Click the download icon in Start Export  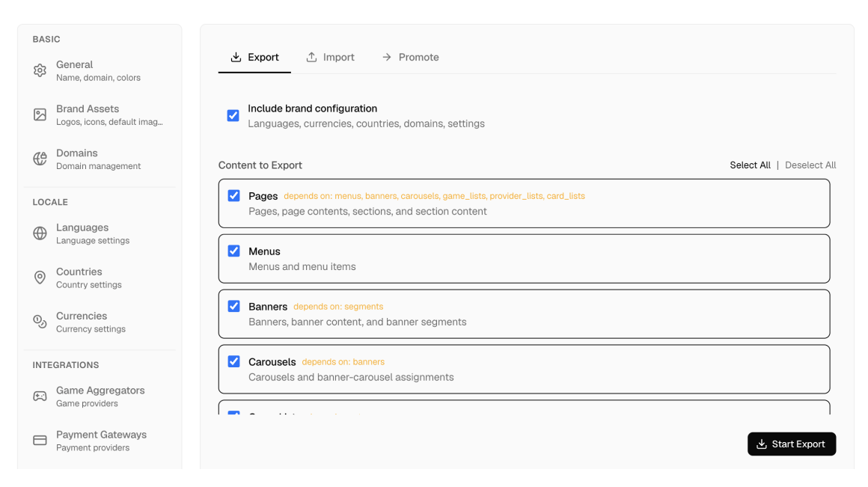coord(762,444)
